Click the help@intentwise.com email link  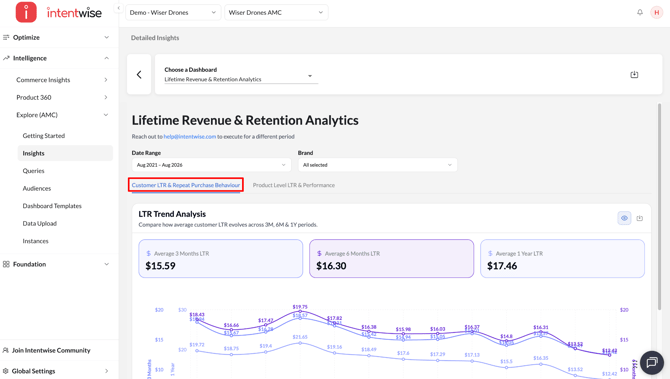click(190, 137)
